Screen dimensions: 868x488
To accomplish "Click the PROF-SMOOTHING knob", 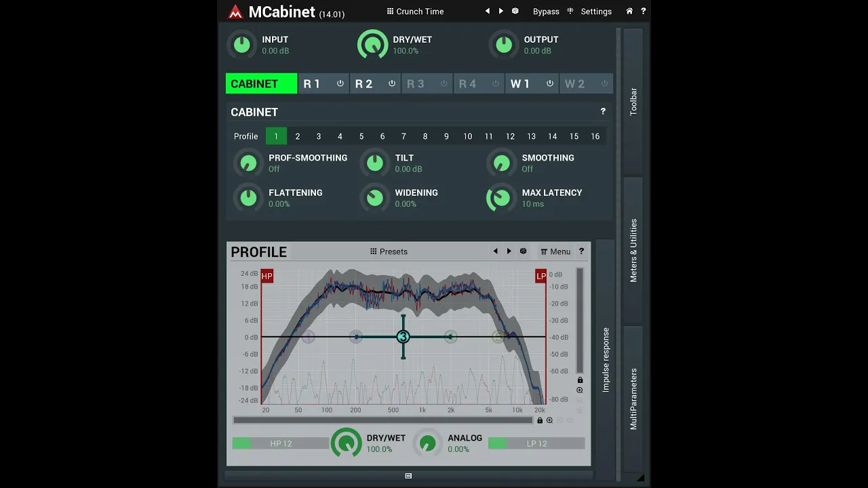I will (248, 163).
